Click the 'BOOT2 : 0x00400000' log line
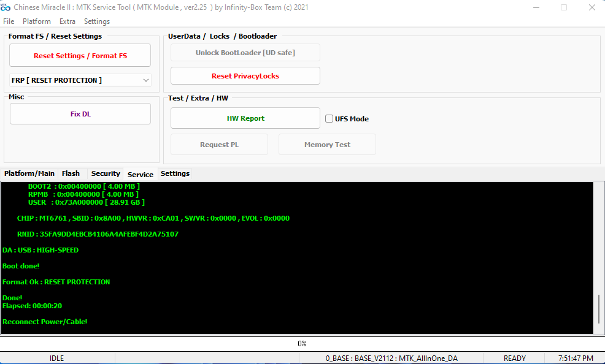 (x=83, y=186)
